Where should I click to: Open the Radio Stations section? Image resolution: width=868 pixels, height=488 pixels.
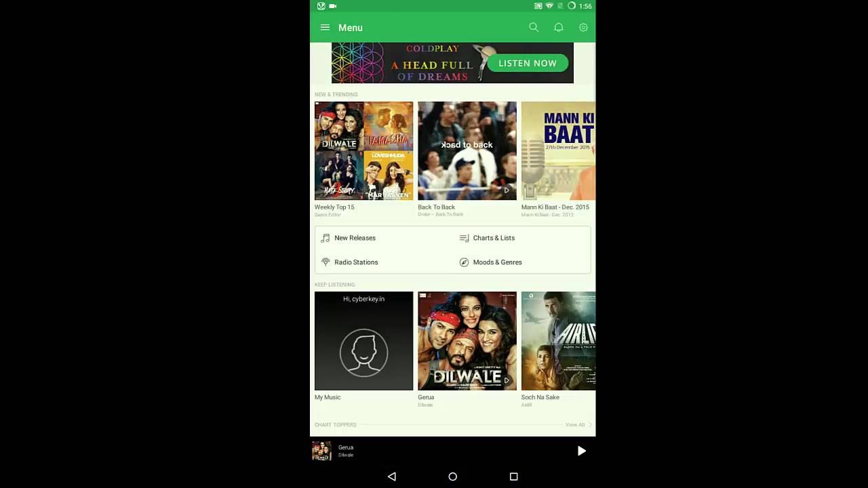point(384,262)
